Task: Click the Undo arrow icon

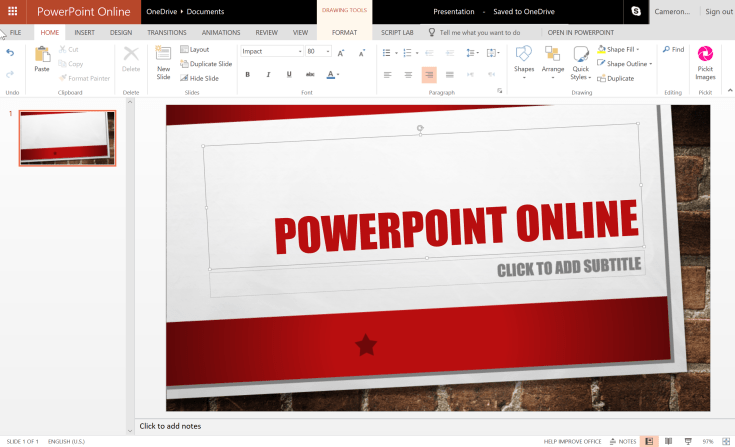Action: [x=10, y=52]
